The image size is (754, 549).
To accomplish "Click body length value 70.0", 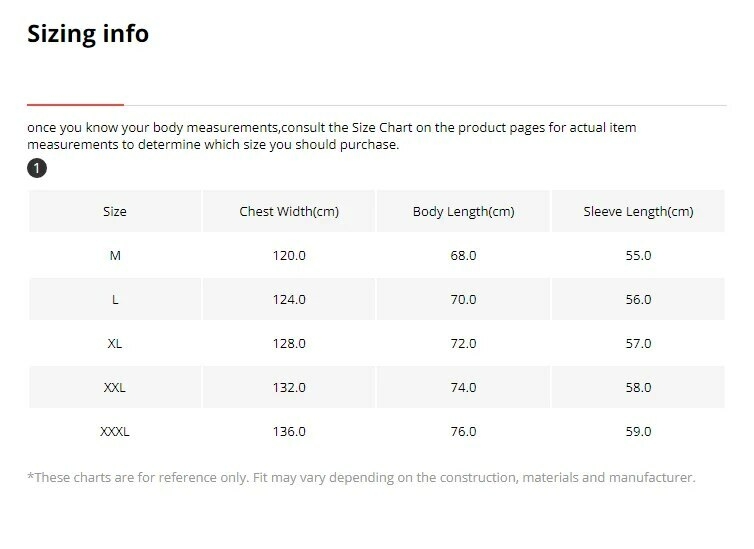I will (x=463, y=300).
